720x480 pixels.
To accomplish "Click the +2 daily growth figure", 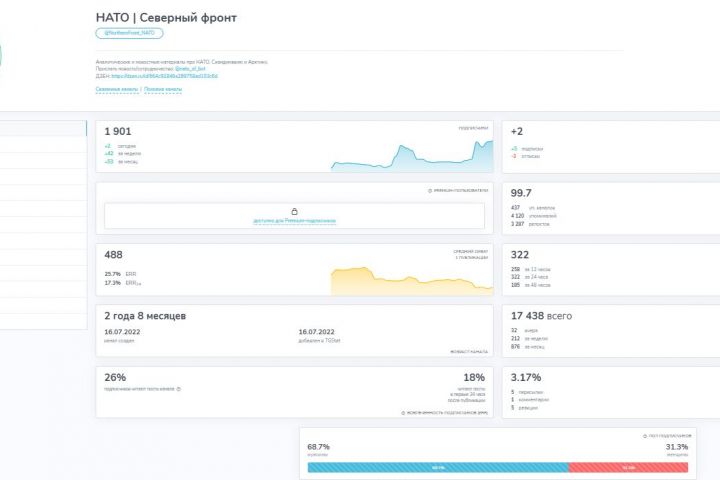I will click(x=517, y=131).
